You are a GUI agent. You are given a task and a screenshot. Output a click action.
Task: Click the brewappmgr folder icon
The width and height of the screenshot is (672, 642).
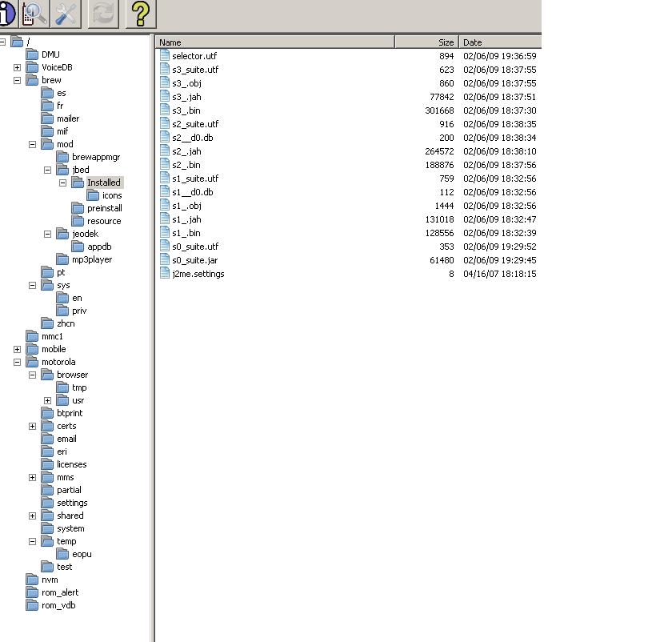62,157
